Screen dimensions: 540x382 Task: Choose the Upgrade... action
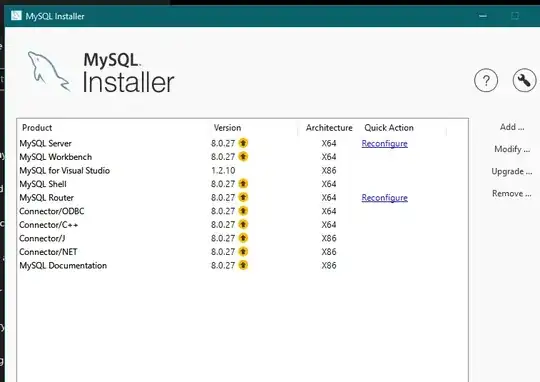512,171
